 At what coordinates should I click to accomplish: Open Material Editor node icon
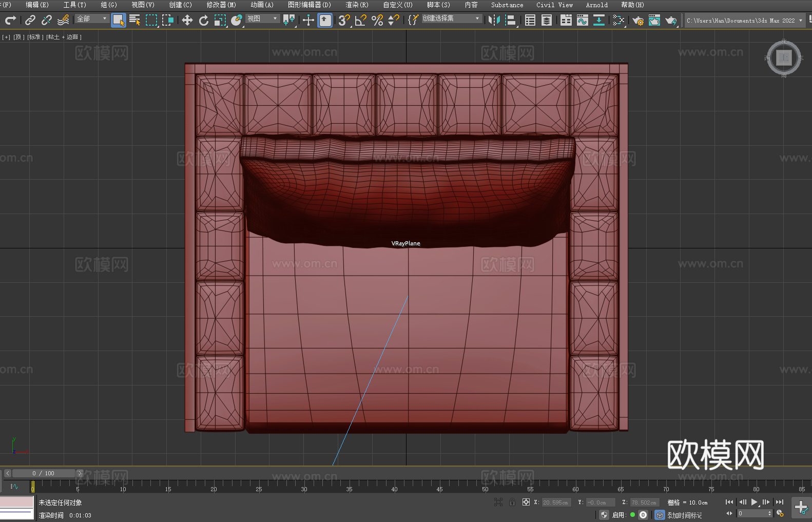[618, 20]
